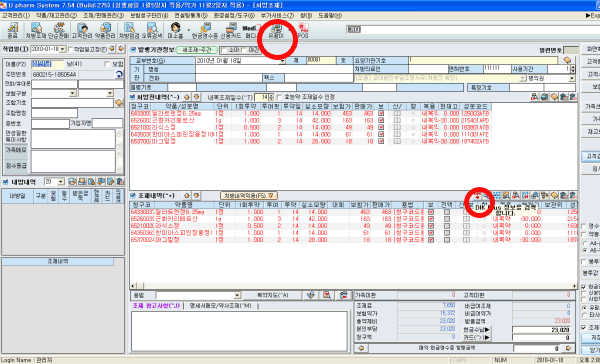
Task: Click the 약품관리 toolbar icon
Action: coord(105,30)
